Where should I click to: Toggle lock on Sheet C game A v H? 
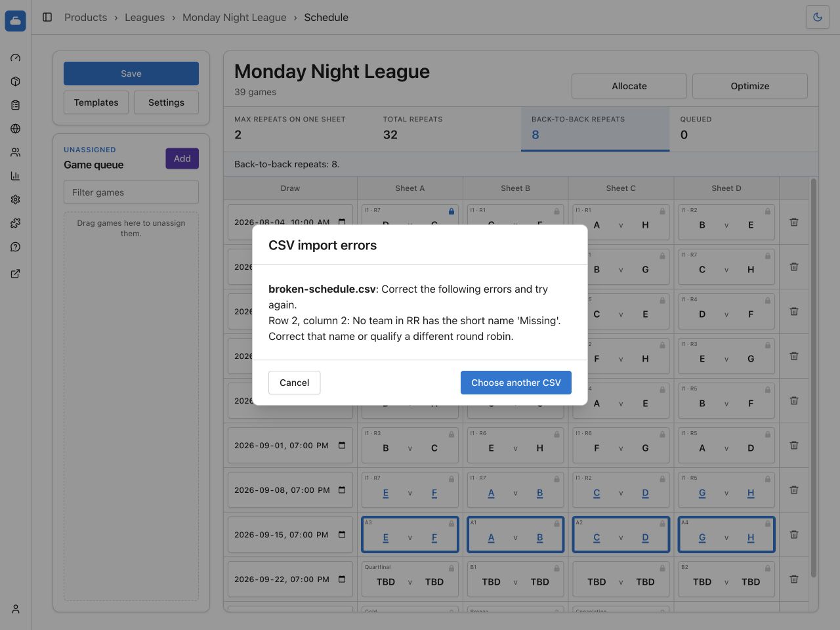(x=662, y=211)
